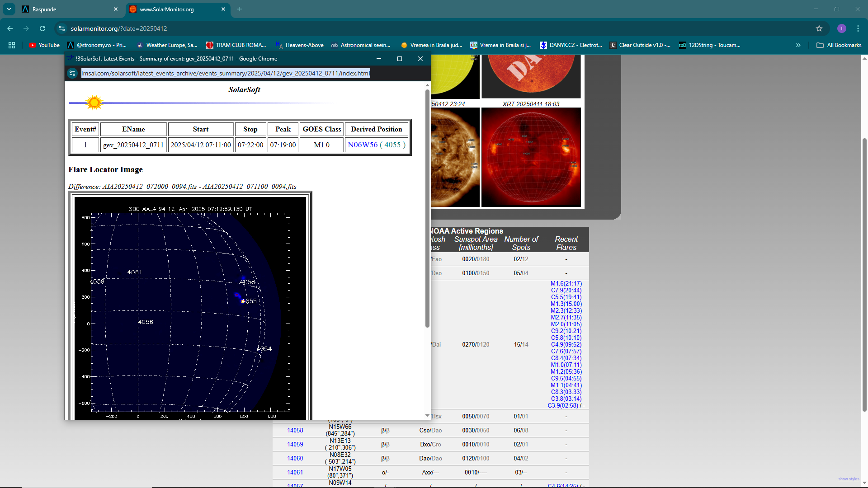This screenshot has width=868, height=488.
Task: Open the Vremea in Braila jud bookmark
Action: pyautogui.click(x=431, y=45)
